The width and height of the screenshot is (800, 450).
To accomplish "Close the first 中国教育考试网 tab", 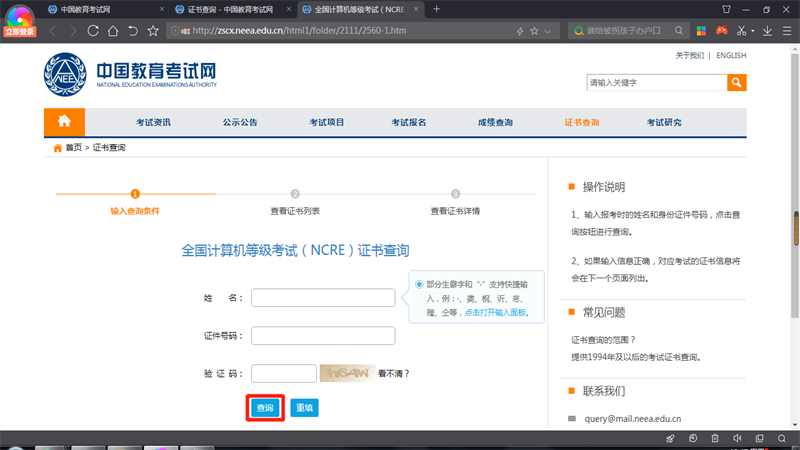I will click(x=162, y=9).
